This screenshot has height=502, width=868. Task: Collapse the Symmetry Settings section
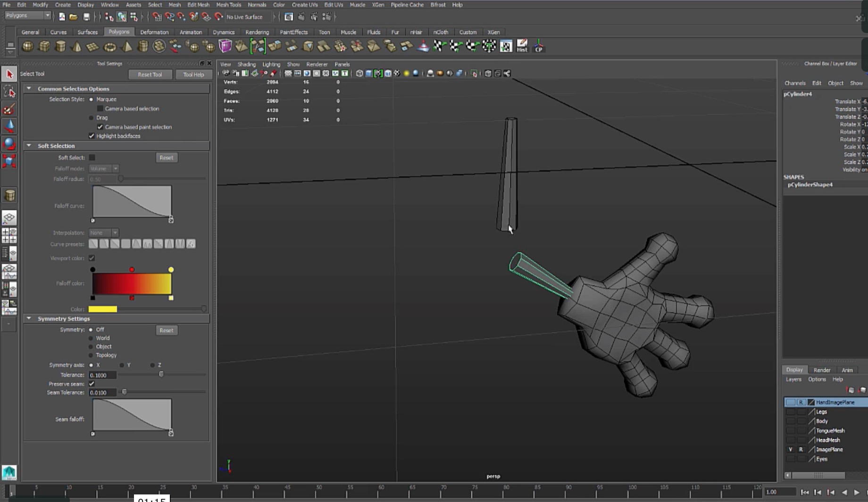[x=29, y=318]
